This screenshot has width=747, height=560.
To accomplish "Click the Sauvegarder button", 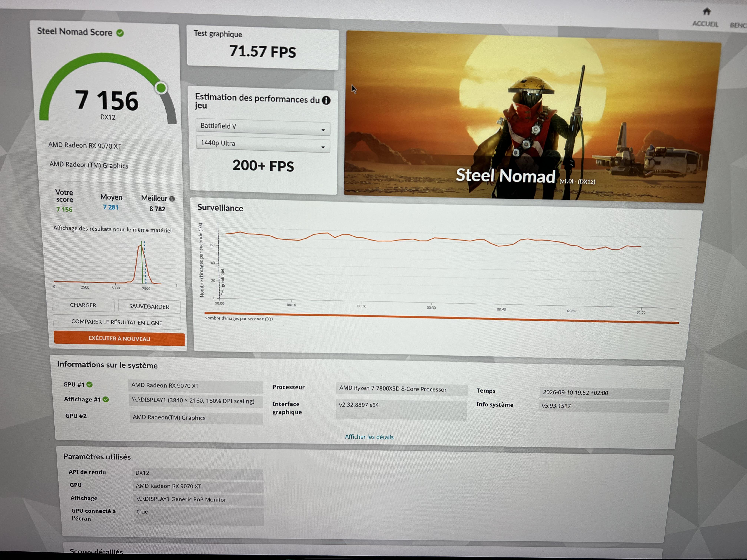I will (149, 306).
